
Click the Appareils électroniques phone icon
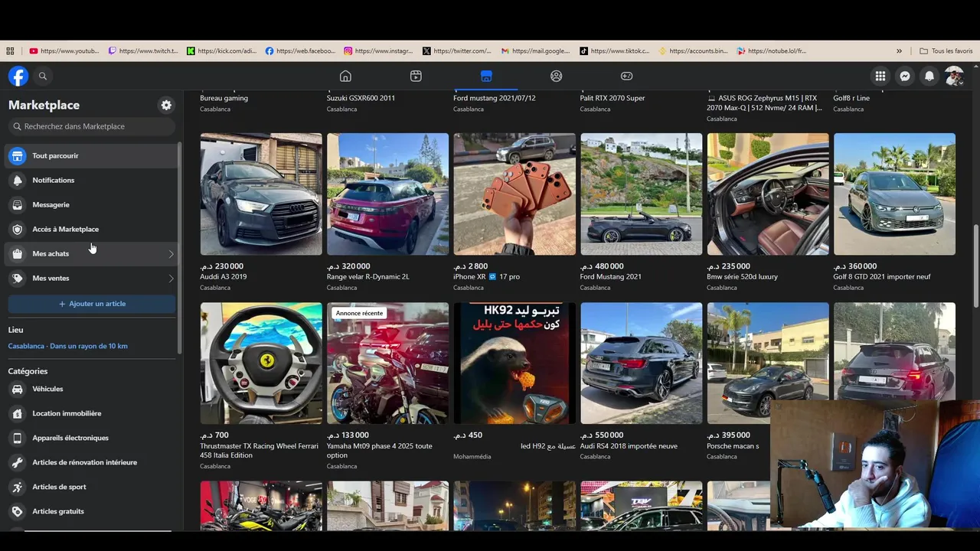[x=17, y=438]
